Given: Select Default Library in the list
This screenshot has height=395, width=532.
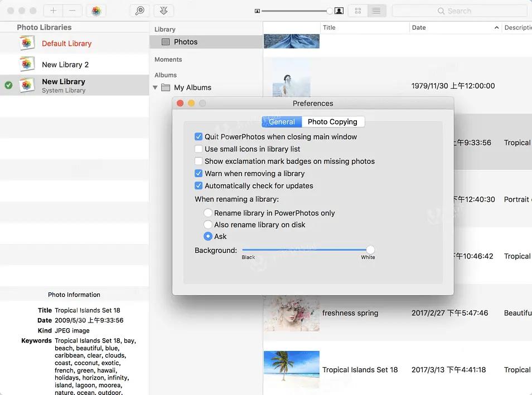Looking at the screenshot, I should tap(74, 43).
